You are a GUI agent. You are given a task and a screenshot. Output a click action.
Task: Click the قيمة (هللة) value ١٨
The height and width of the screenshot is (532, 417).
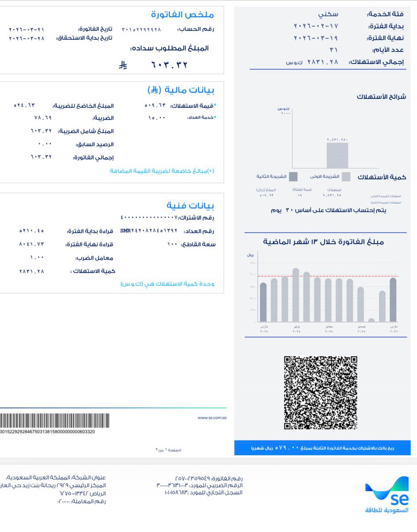point(300,195)
